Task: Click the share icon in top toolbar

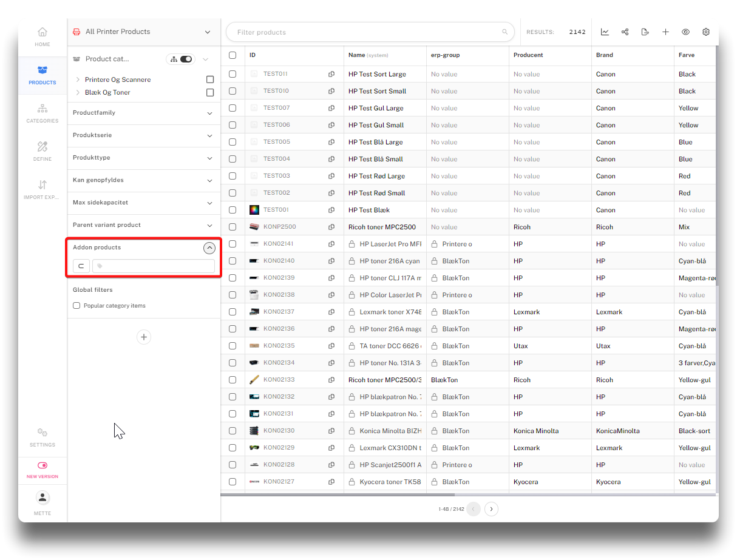Action: click(625, 32)
